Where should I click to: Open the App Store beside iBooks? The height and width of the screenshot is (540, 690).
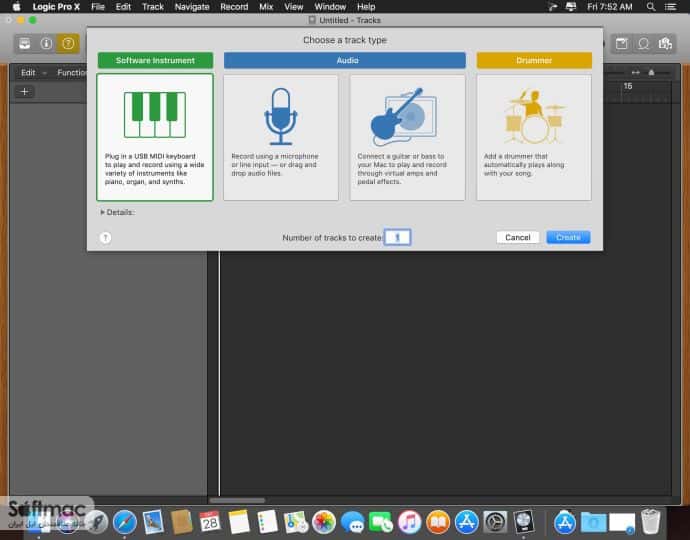click(466, 522)
